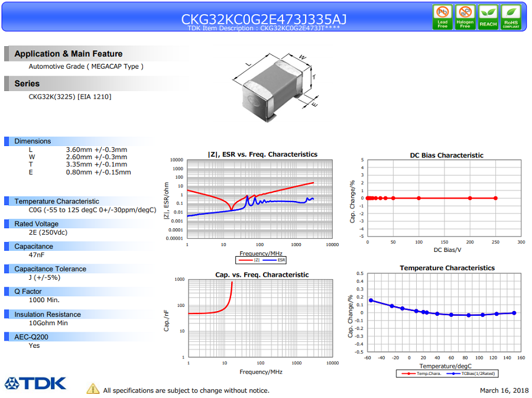Select the C0G (-55 to 125 degC) specification text
Screen dimensions: 532x398
(x=92, y=210)
